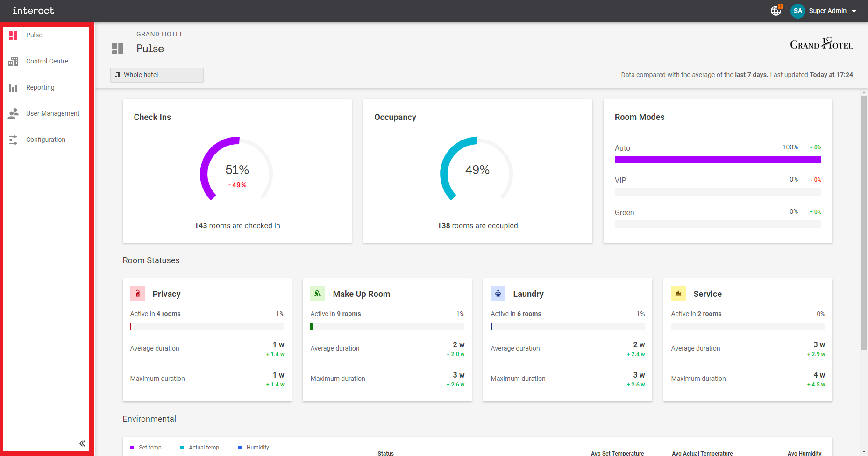Image resolution: width=868 pixels, height=456 pixels.
Task: Click '143 rooms are checked in' text
Action: coord(237,226)
